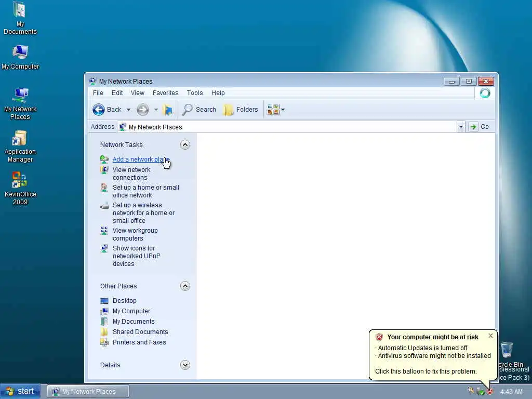Click the taskbar clock showing 4:43 AM
The width and height of the screenshot is (532, 399).
point(511,392)
